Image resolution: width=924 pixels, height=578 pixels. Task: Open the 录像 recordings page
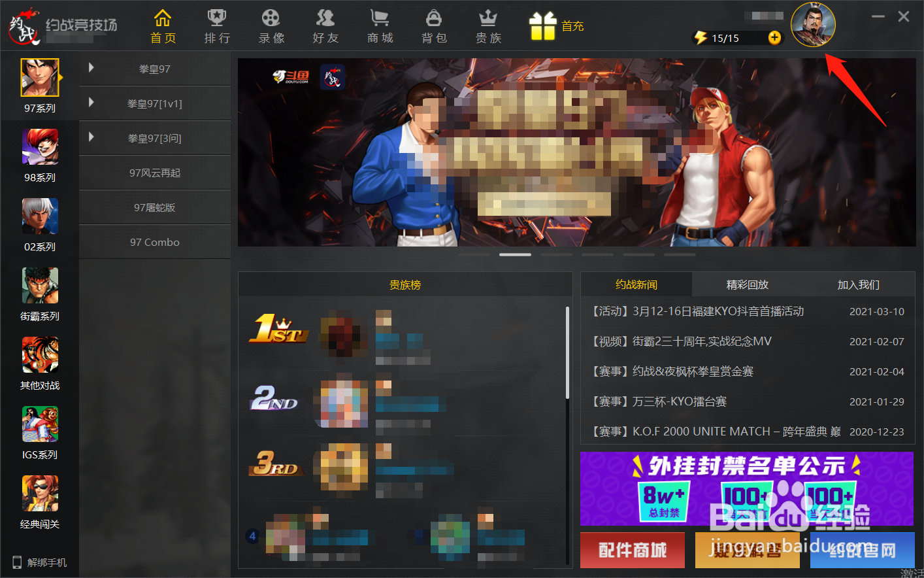pos(271,27)
